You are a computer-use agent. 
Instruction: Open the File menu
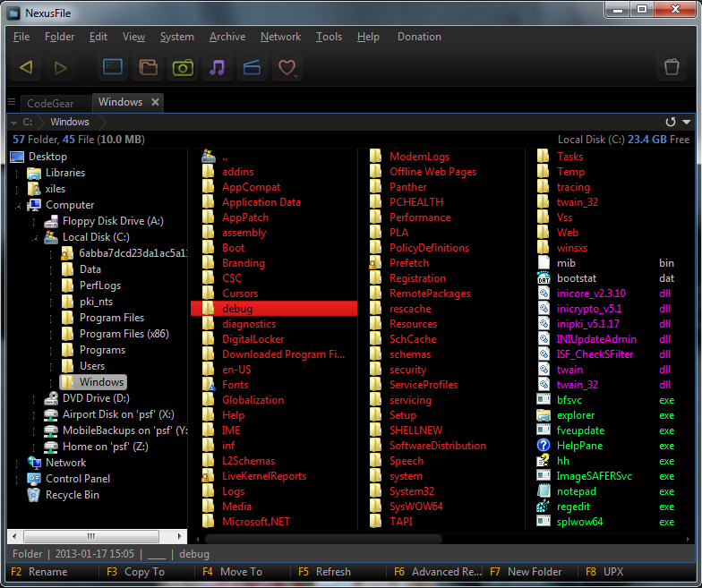pos(21,37)
